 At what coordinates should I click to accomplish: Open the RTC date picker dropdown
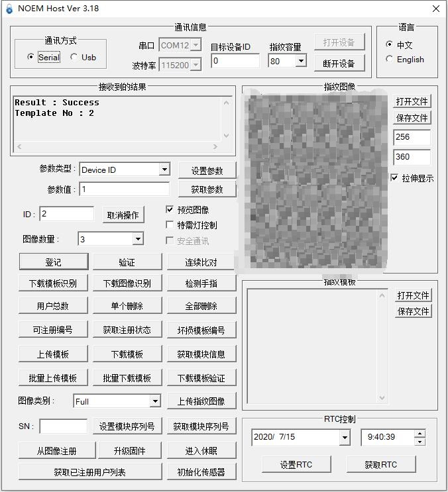(345, 438)
